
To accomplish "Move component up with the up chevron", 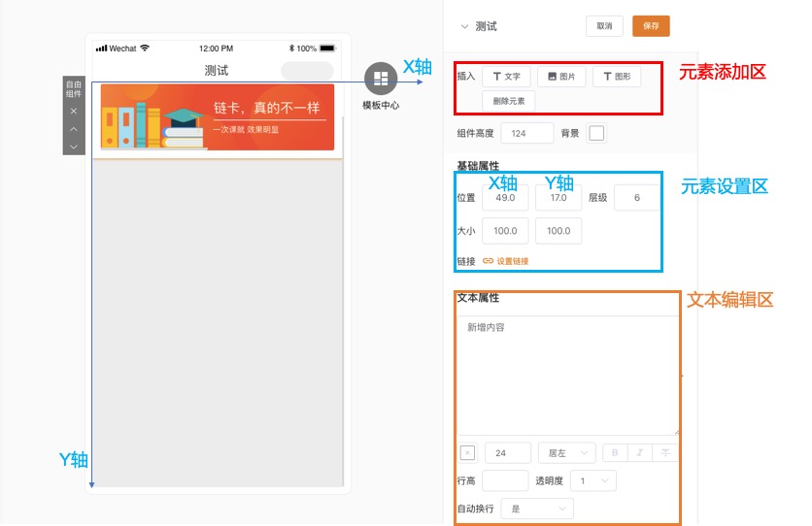I will coord(74,129).
